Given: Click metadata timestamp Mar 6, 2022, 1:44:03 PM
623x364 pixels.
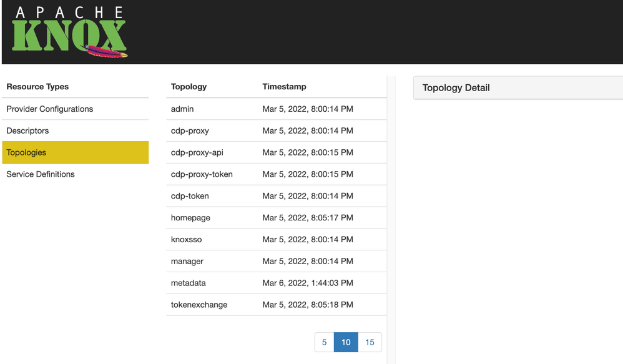Looking at the screenshot, I should pos(308,283).
